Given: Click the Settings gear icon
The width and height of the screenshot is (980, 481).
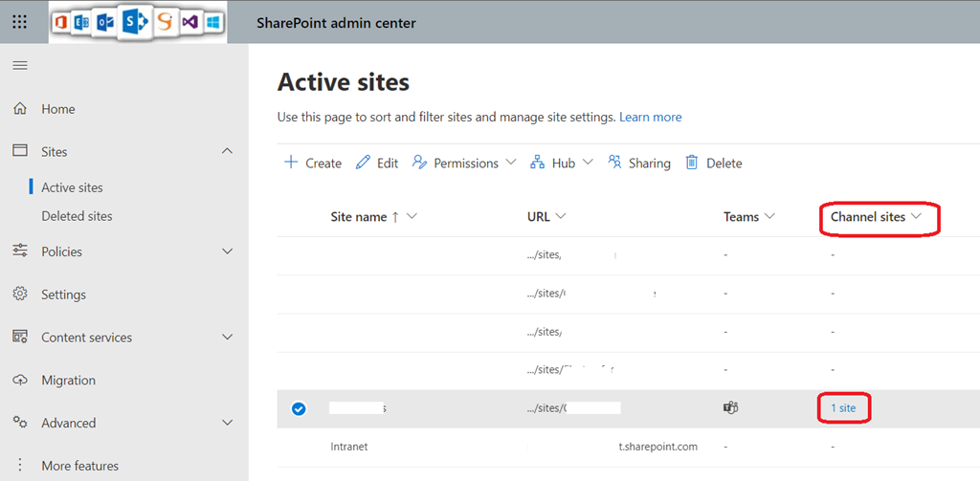Looking at the screenshot, I should pyautogui.click(x=20, y=295).
